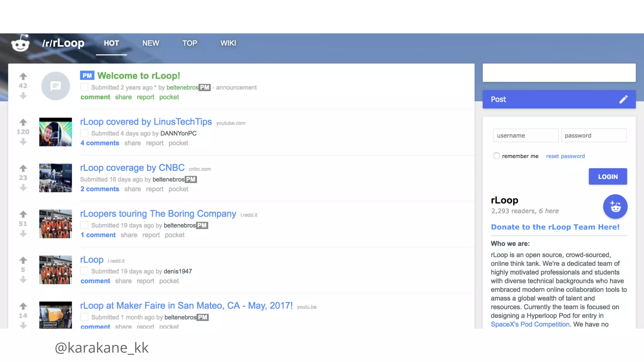Open Donate to the rLoop Team link
Viewport: 644px width, 362px height.
[x=555, y=227]
